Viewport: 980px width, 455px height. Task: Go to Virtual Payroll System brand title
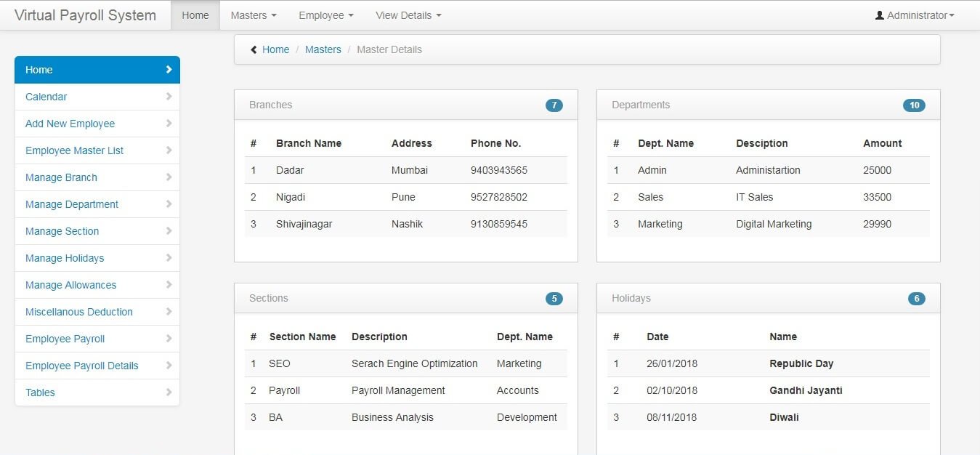(85, 15)
